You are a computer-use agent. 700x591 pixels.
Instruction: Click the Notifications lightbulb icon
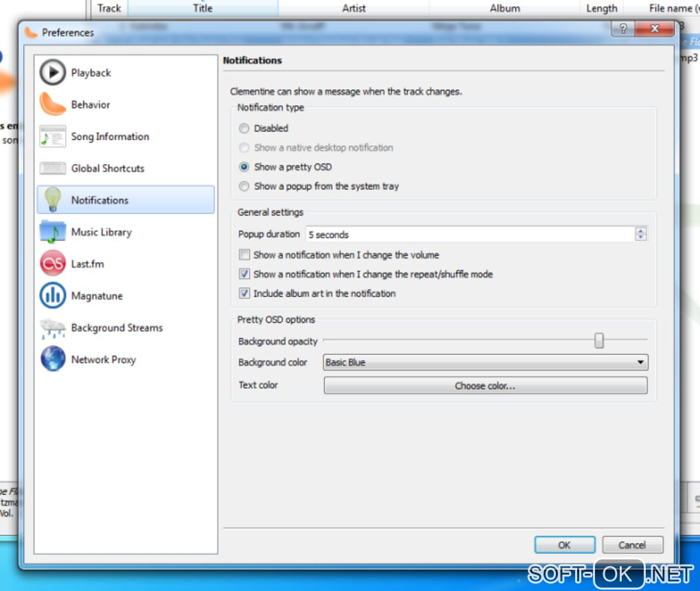tap(53, 200)
